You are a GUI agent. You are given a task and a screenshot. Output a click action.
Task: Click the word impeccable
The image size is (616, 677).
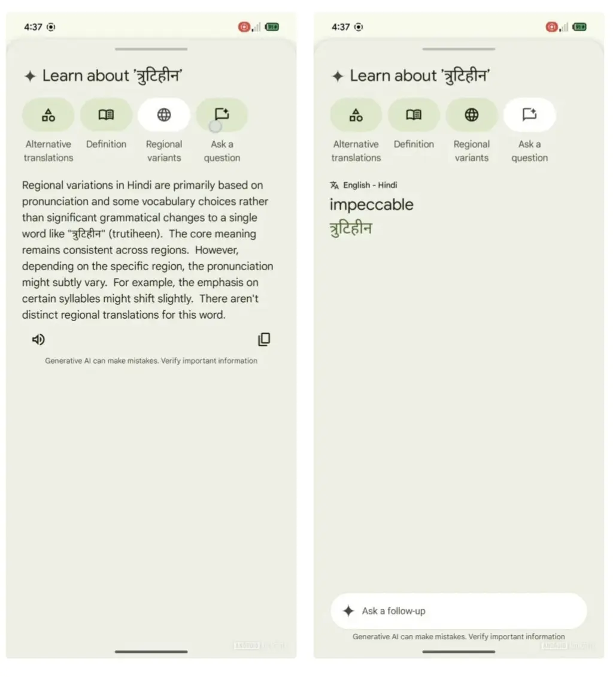pos(371,205)
